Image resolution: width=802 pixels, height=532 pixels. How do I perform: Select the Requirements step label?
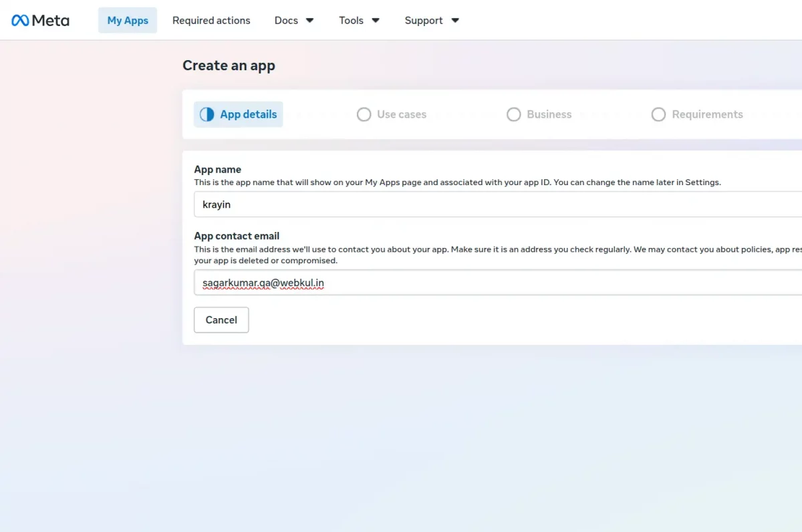pyautogui.click(x=708, y=114)
